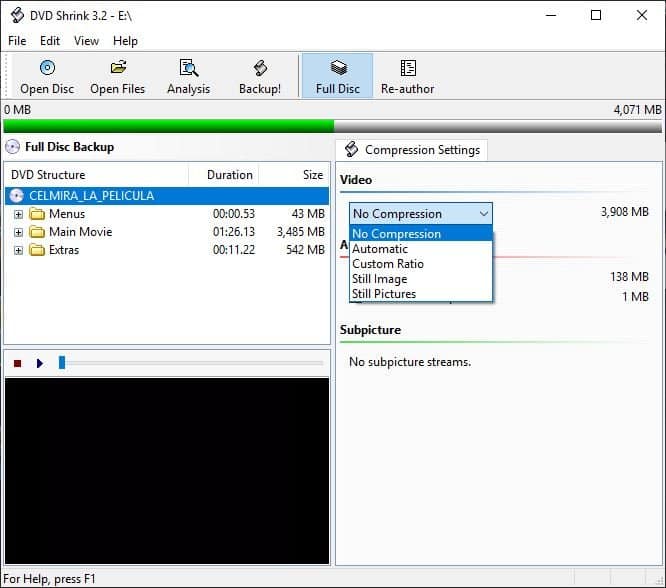Click the 00:00.53 duration value
This screenshot has height=588, width=666.
(x=234, y=214)
